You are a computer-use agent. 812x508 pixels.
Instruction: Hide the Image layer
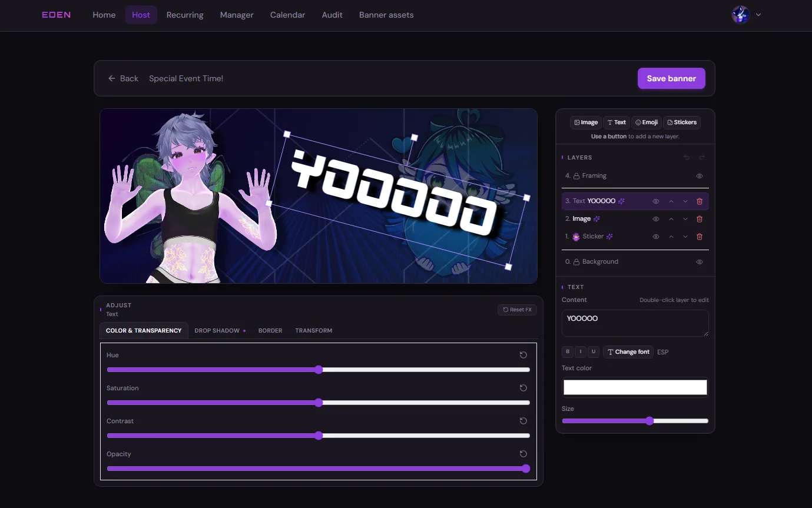pos(656,219)
